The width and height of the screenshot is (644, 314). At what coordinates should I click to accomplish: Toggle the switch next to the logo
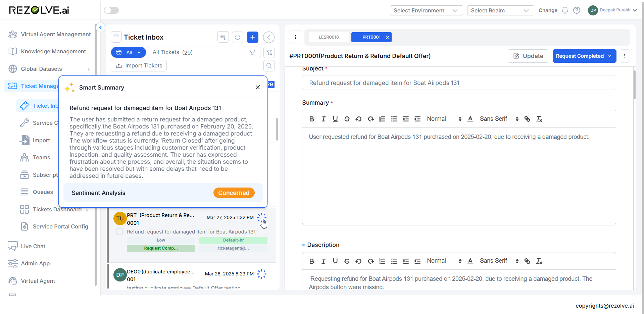pyautogui.click(x=111, y=10)
